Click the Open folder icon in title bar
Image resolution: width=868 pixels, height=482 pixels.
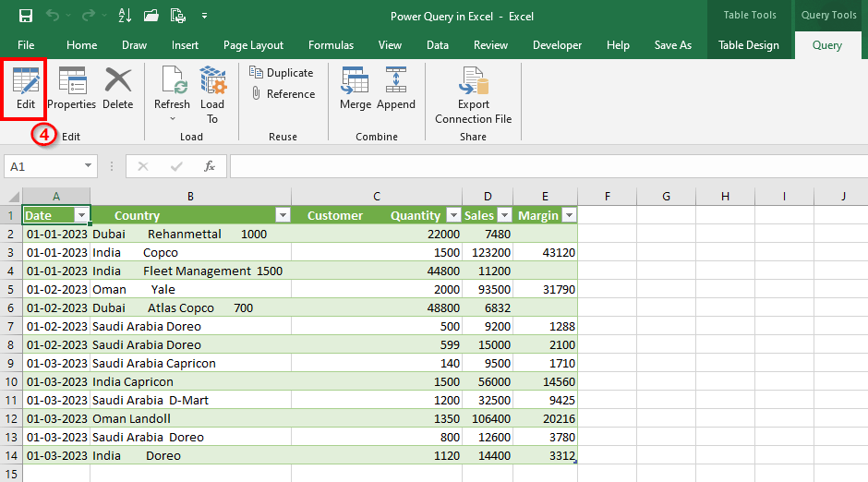coord(151,16)
